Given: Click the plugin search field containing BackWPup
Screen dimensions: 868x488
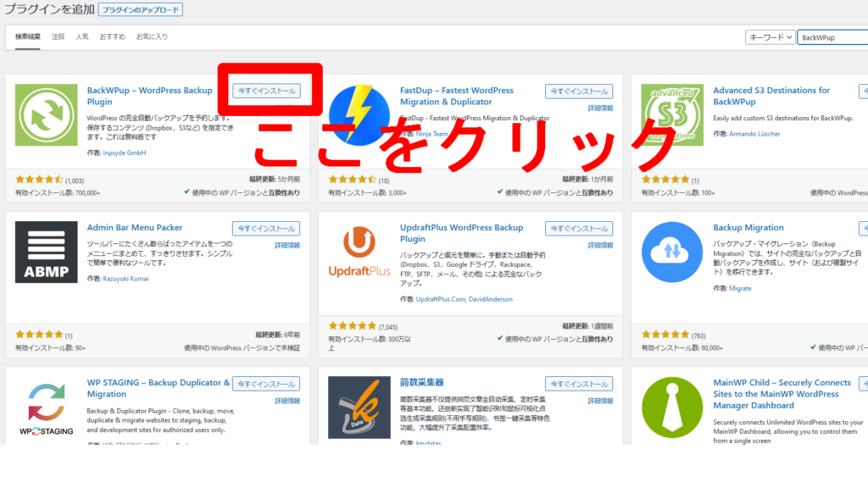Looking at the screenshot, I should tap(832, 37).
